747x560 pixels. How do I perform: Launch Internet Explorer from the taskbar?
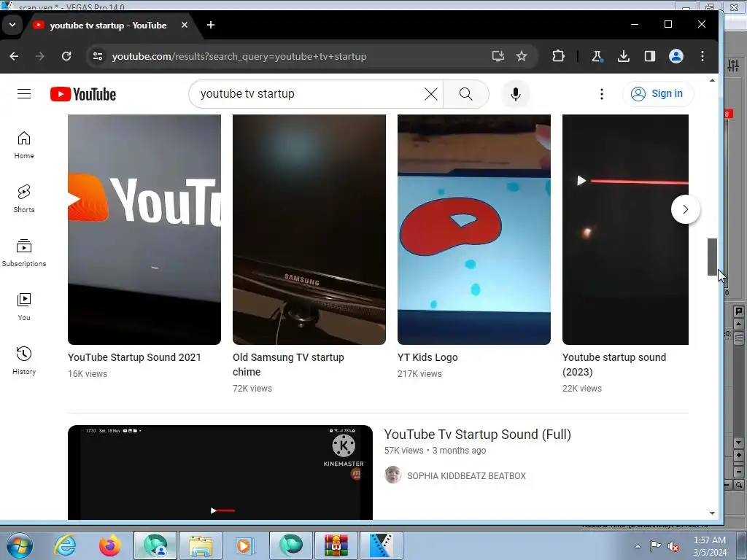(65, 545)
